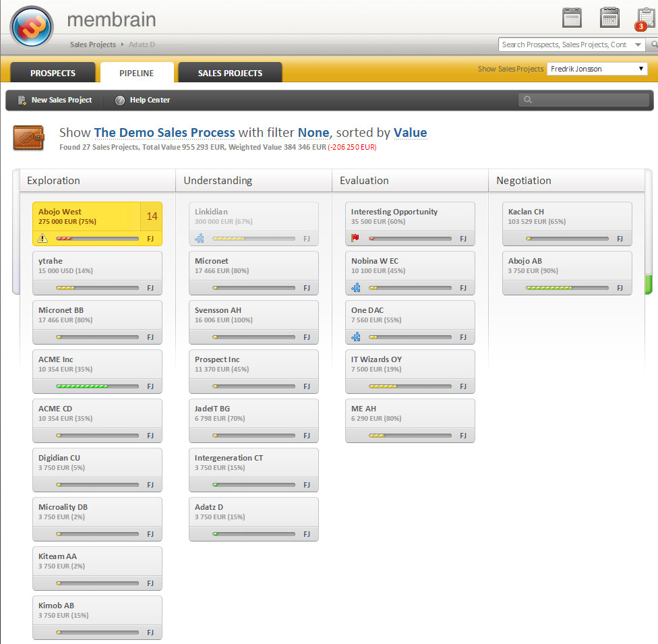Open the Digidian CU project card
Image resolution: width=658 pixels, height=644 pixels.
[x=97, y=470]
